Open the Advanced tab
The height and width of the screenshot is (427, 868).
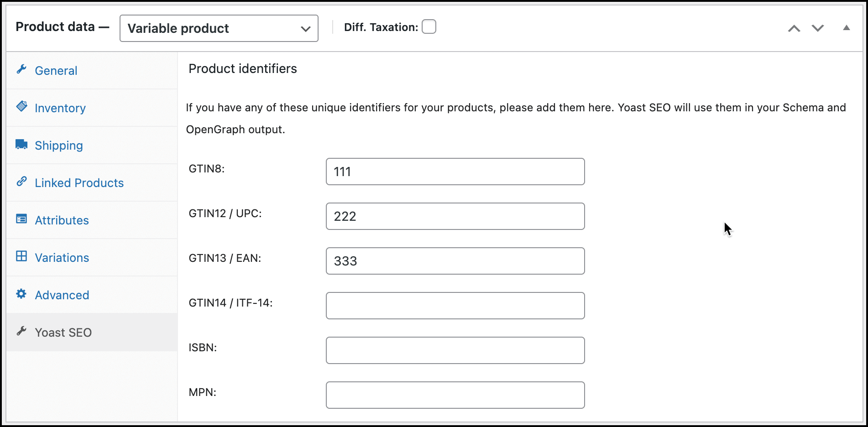62,295
